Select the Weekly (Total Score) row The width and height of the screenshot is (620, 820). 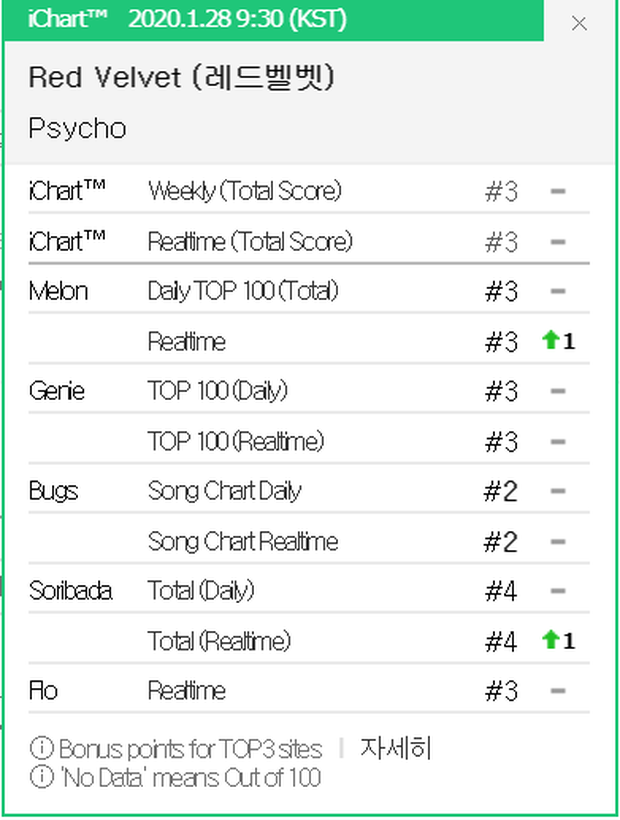(309, 191)
